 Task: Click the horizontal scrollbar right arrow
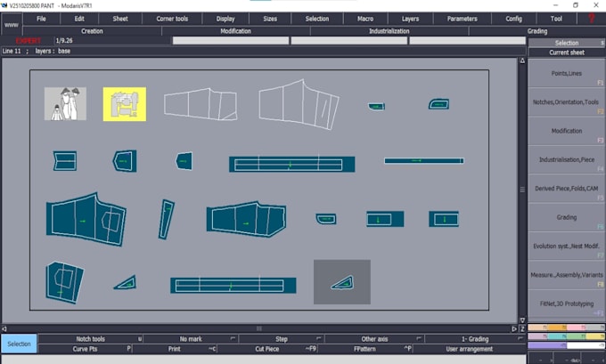514,329
